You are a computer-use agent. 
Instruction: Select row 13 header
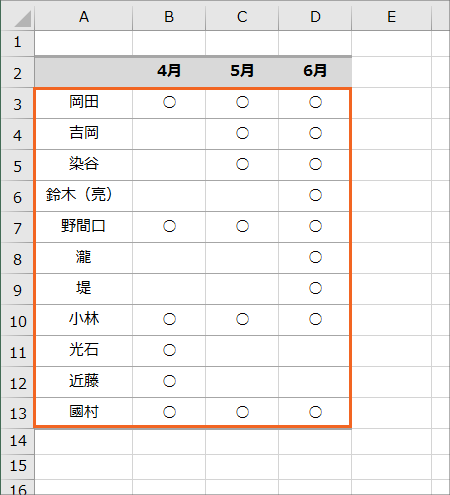pyautogui.click(x=17, y=413)
